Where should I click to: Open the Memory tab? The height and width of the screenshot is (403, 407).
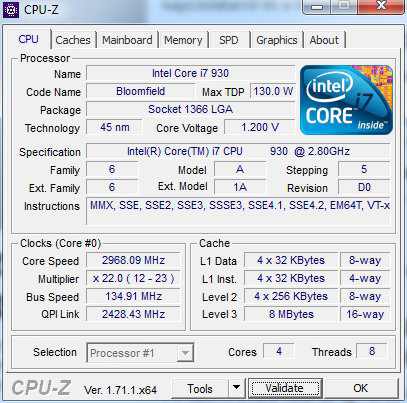pos(183,40)
